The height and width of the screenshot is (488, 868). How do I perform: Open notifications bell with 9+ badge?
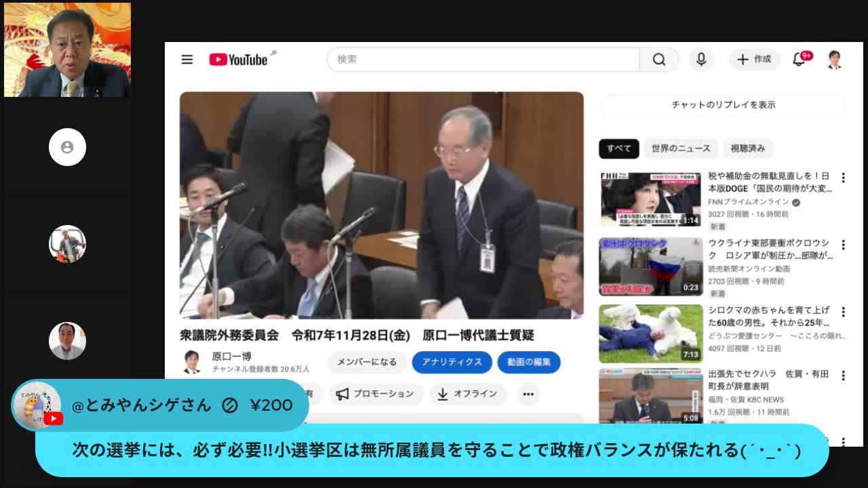click(801, 59)
